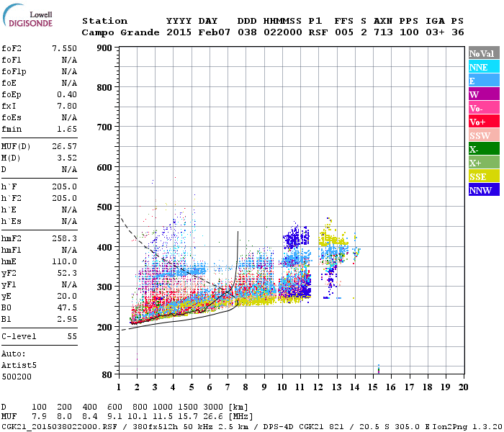Click the CGK21_2015038022000.RSF file name

tap(59, 426)
